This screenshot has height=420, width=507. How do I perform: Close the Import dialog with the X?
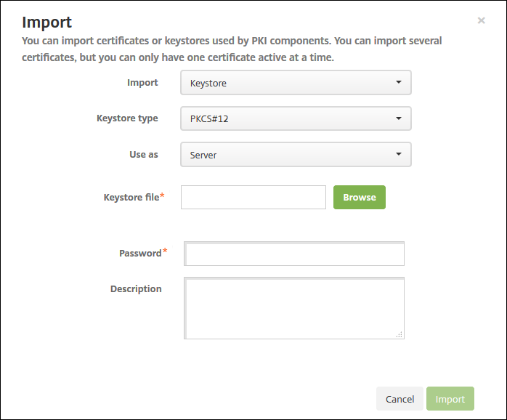pos(481,20)
